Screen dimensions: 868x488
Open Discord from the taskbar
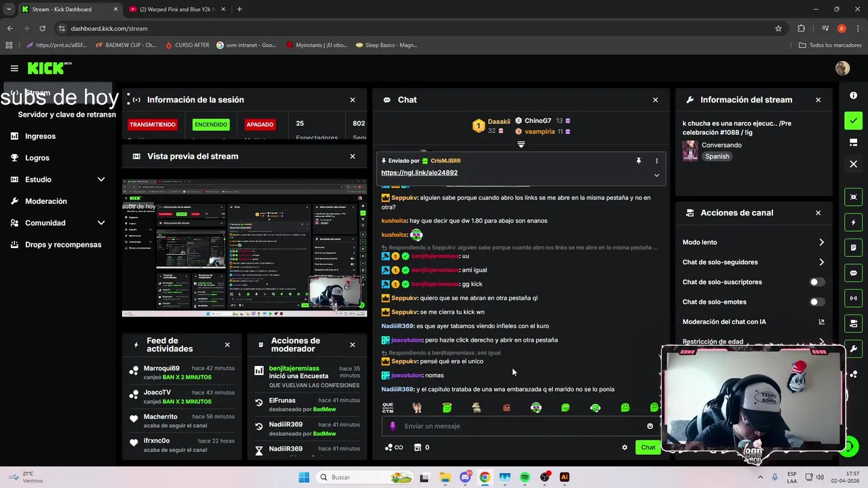(x=465, y=477)
